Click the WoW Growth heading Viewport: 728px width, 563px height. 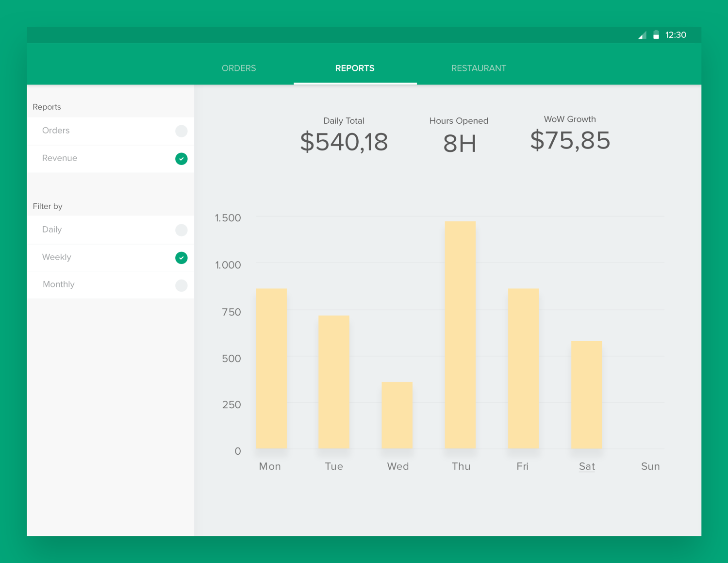click(x=570, y=119)
